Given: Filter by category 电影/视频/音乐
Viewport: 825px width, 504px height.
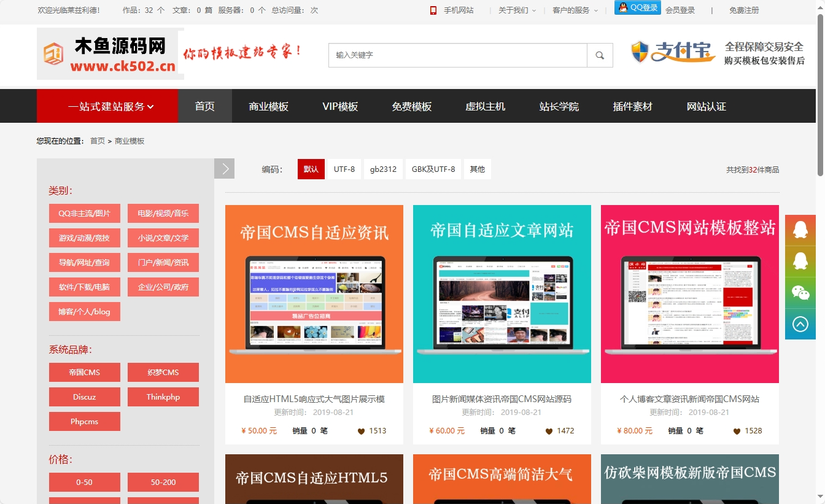Looking at the screenshot, I should [163, 214].
